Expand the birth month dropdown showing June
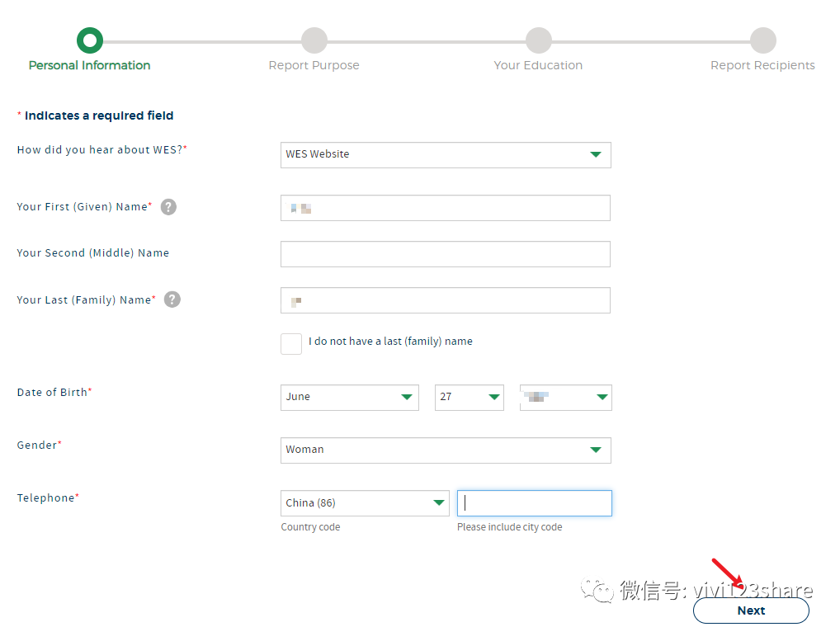Image resolution: width=840 pixels, height=627 pixels. coord(349,398)
